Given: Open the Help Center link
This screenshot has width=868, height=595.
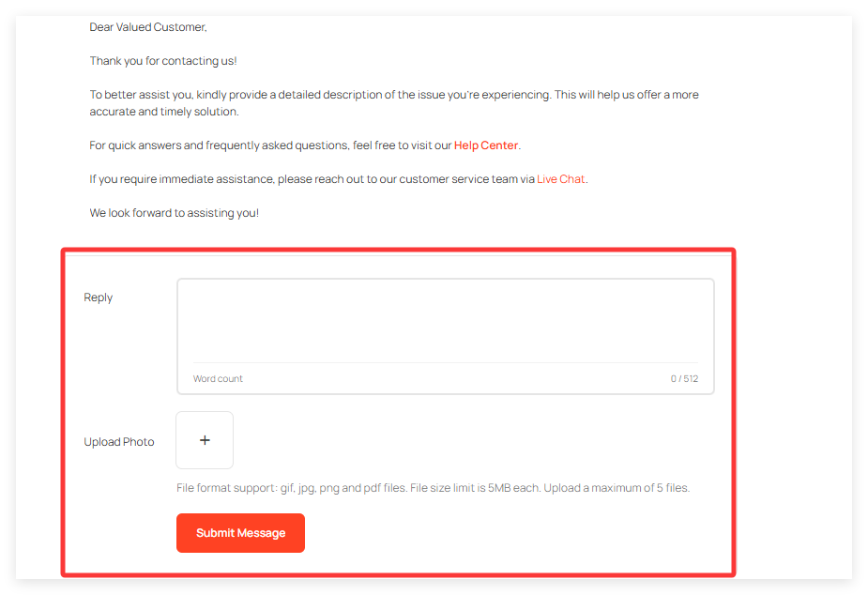Looking at the screenshot, I should point(485,145).
